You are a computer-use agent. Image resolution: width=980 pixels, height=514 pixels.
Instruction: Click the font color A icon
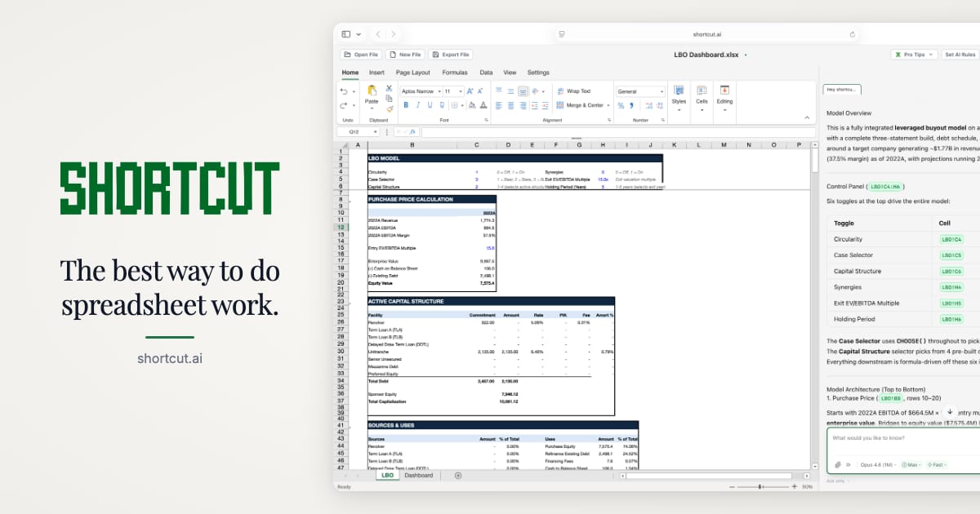pos(483,105)
